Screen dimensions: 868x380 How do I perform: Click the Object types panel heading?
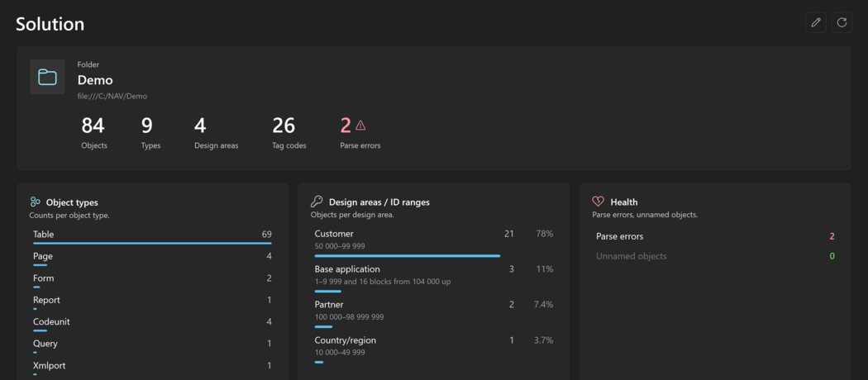72,202
